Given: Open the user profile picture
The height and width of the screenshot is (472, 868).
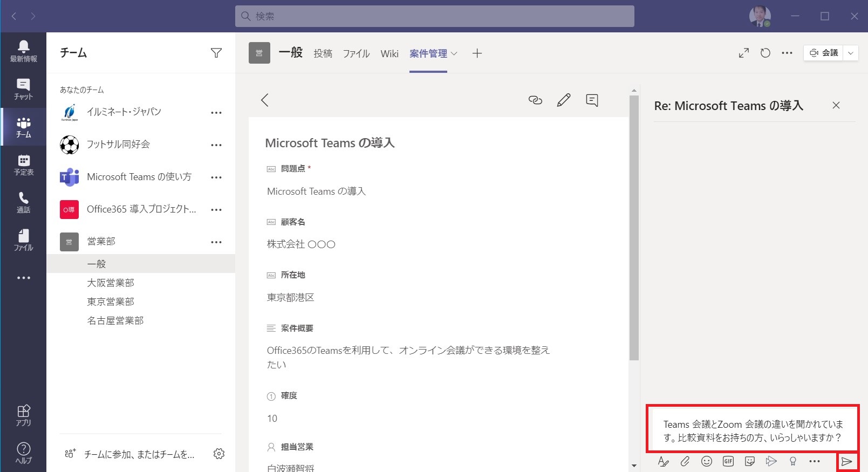Looking at the screenshot, I should click(760, 16).
